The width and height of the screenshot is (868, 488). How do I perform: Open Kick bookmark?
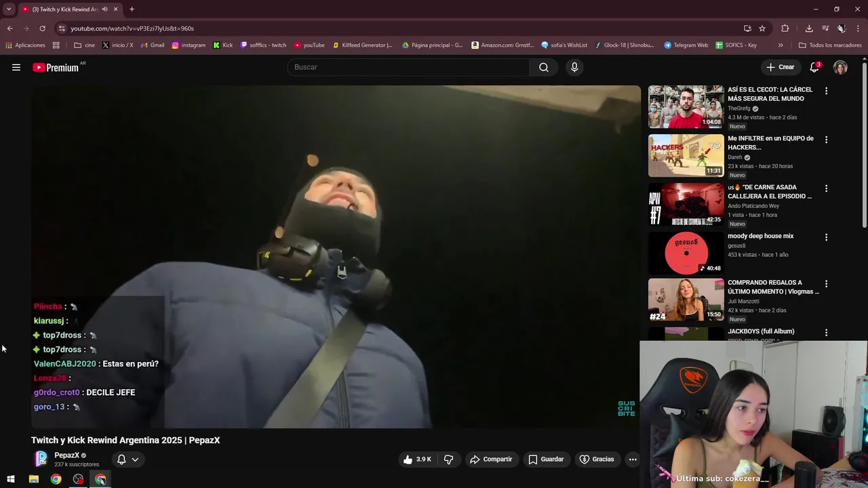point(222,45)
